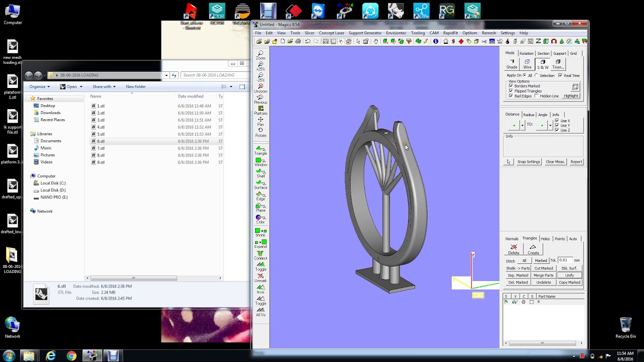
Task: Click the Highlight button
Action: [571, 96]
